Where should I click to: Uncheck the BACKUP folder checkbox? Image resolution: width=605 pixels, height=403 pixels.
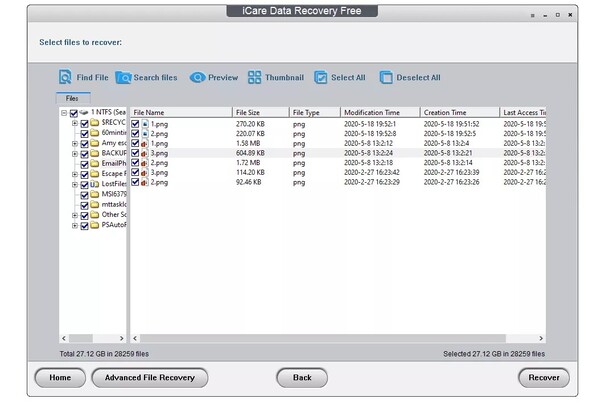(x=84, y=153)
